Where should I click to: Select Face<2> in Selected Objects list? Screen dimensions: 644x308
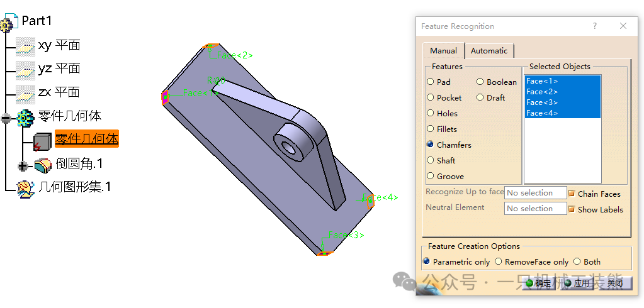coord(563,92)
